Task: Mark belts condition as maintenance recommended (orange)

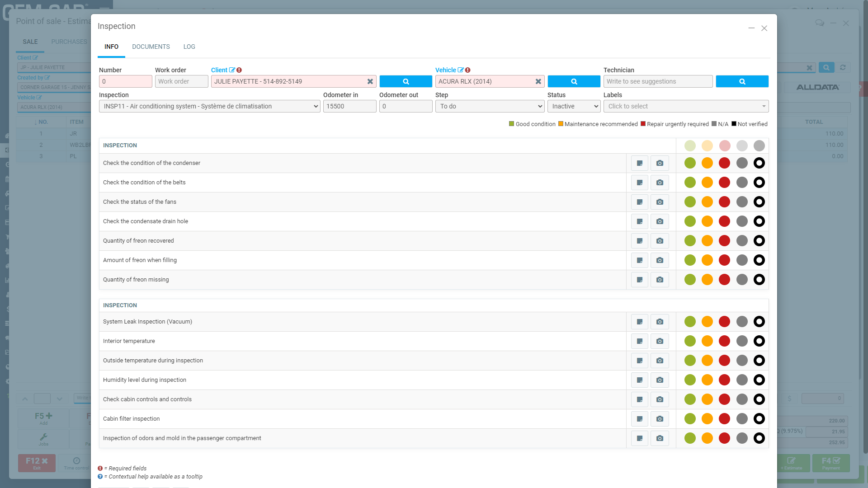Action: (x=707, y=183)
